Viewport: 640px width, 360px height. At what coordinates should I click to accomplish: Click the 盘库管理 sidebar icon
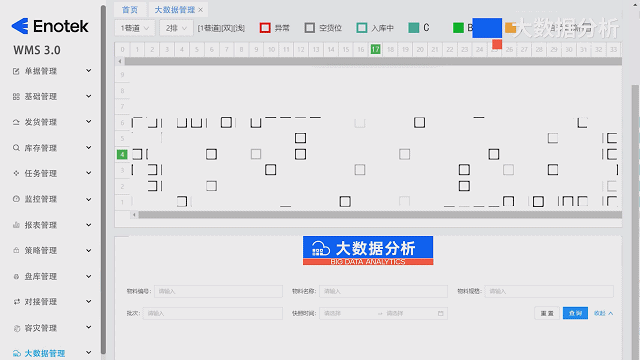pyautogui.click(x=16, y=276)
